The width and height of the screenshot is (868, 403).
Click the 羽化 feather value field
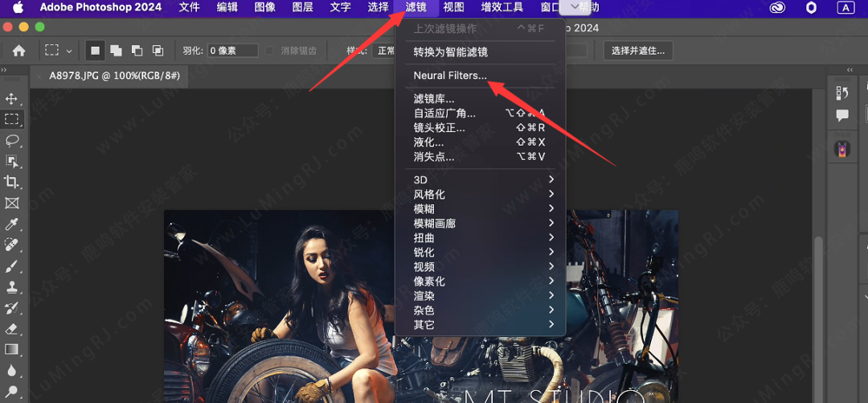click(x=233, y=51)
